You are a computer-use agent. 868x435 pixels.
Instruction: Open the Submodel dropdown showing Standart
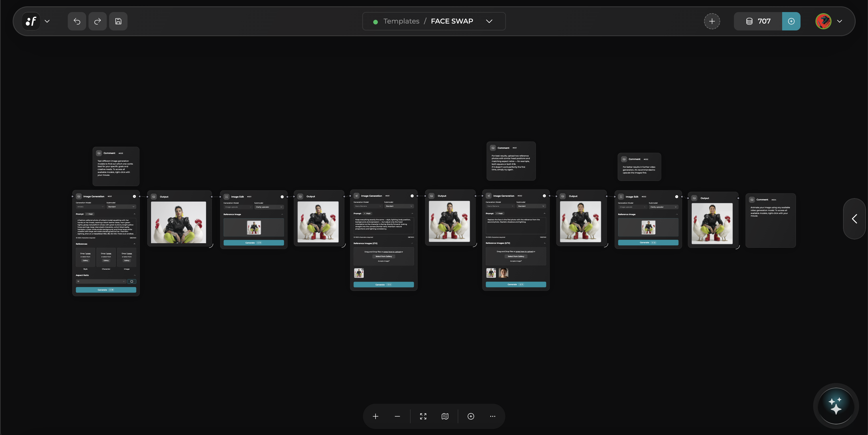tap(122, 207)
